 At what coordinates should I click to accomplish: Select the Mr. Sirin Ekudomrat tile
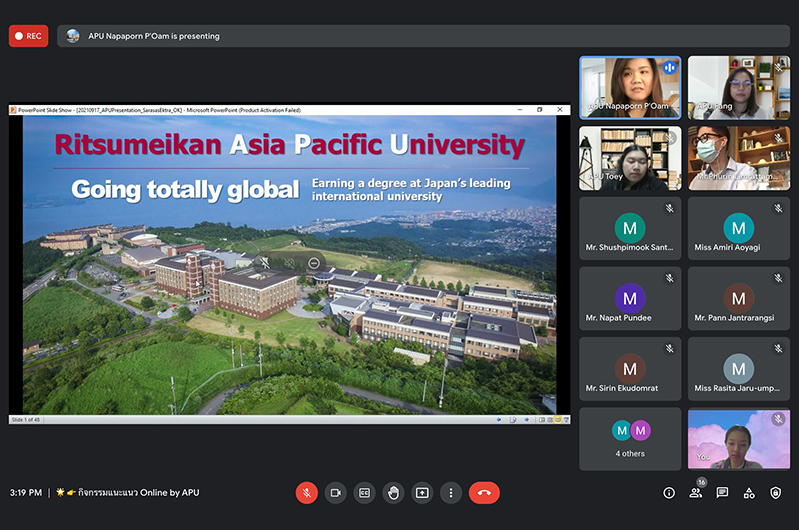pos(630,369)
